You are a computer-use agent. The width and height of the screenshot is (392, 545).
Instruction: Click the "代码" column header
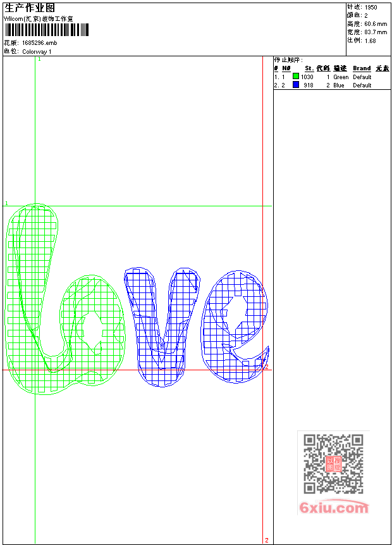323,68
